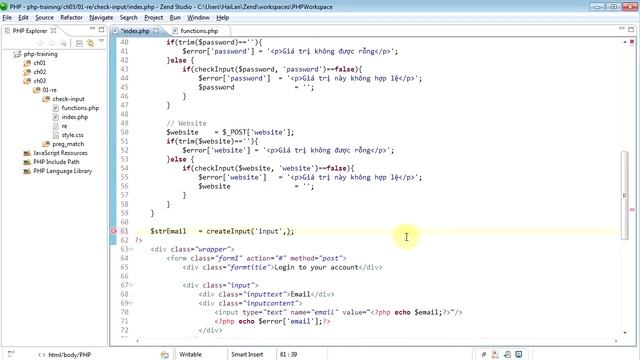The width and height of the screenshot is (640, 360).
Task: Select PHP Language Library node
Action: (x=62, y=171)
